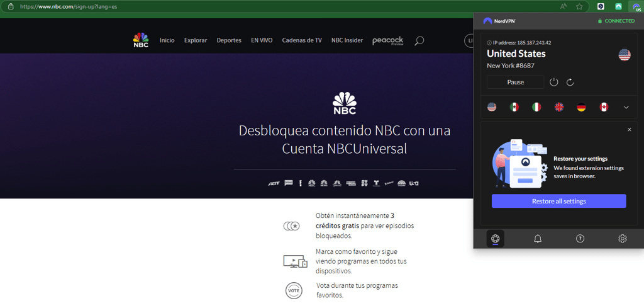Select the Mexico flag quick-connect
Image resolution: width=644 pixels, height=308 pixels.
click(x=514, y=107)
